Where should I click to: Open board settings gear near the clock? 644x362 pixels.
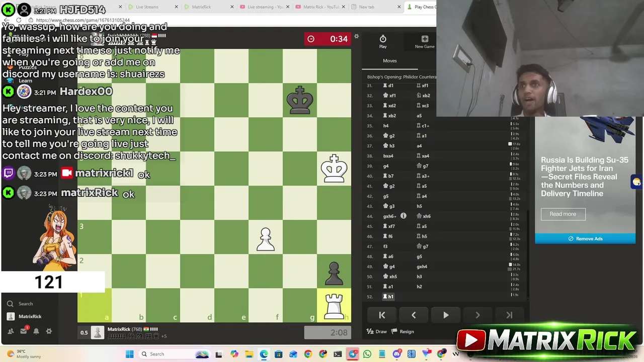[x=357, y=36]
